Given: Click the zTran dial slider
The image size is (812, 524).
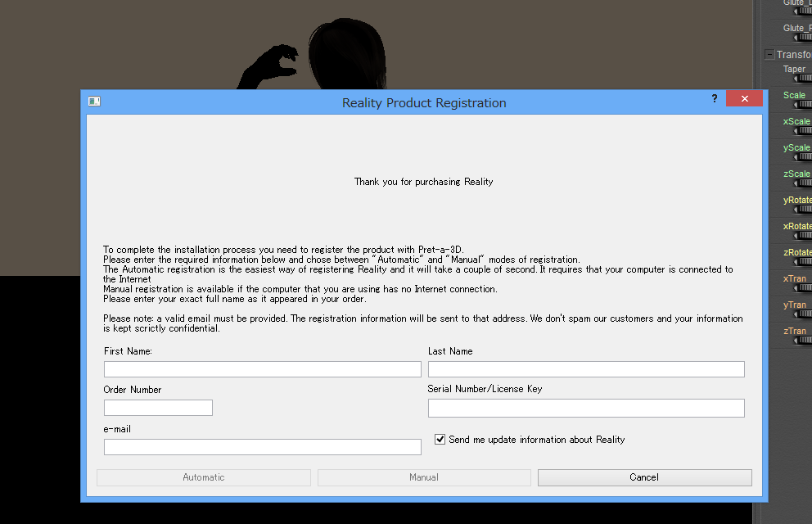Looking at the screenshot, I should [803, 340].
